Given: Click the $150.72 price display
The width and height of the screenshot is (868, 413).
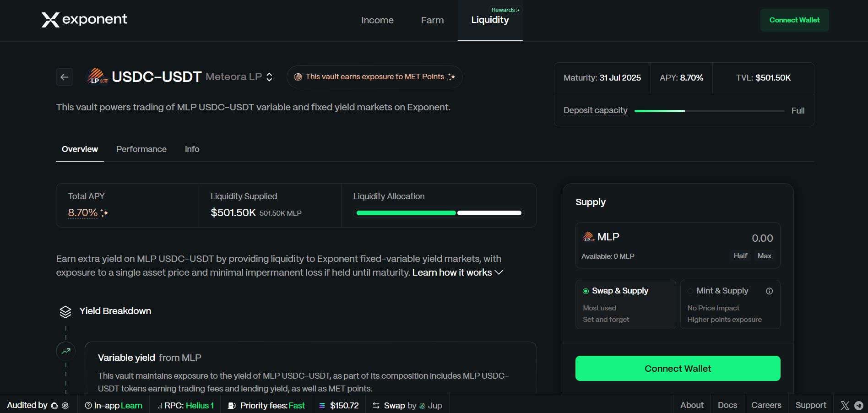Looking at the screenshot, I should pyautogui.click(x=344, y=406).
